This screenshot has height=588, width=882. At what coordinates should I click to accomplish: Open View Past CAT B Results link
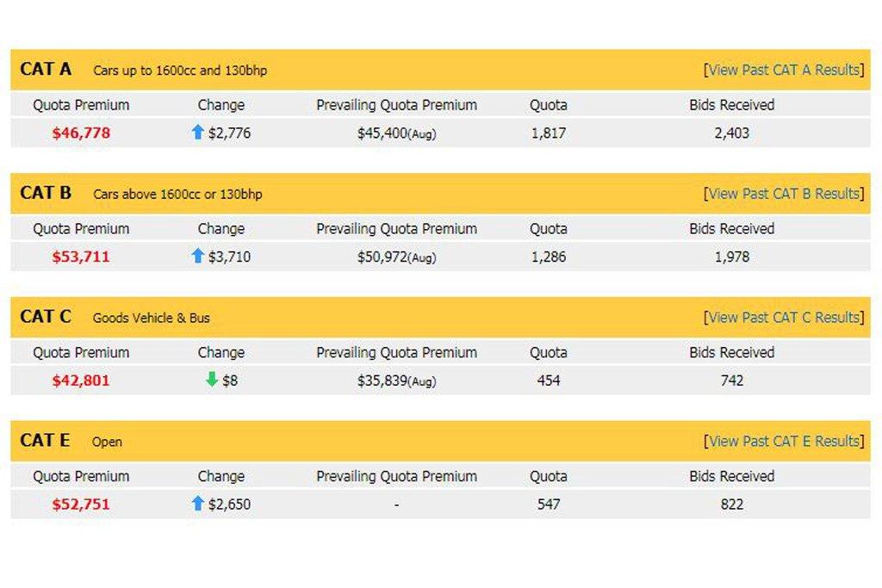click(x=783, y=194)
